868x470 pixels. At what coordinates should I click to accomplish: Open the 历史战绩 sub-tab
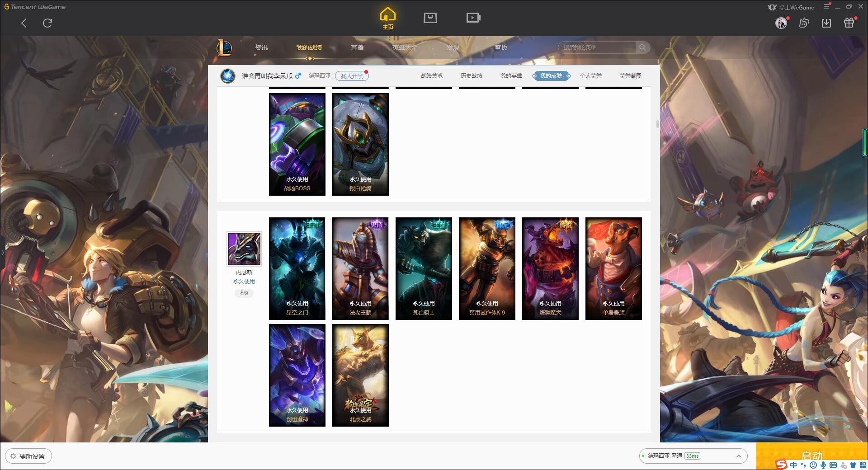tap(472, 76)
